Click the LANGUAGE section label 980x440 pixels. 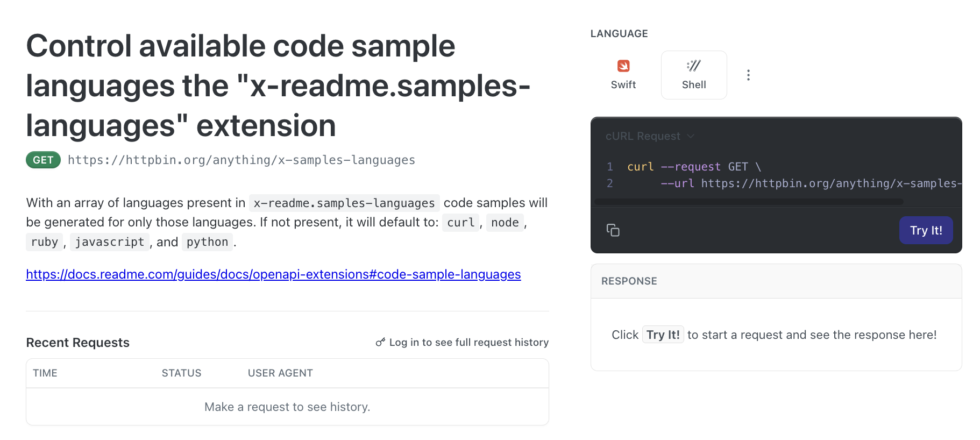pos(619,33)
